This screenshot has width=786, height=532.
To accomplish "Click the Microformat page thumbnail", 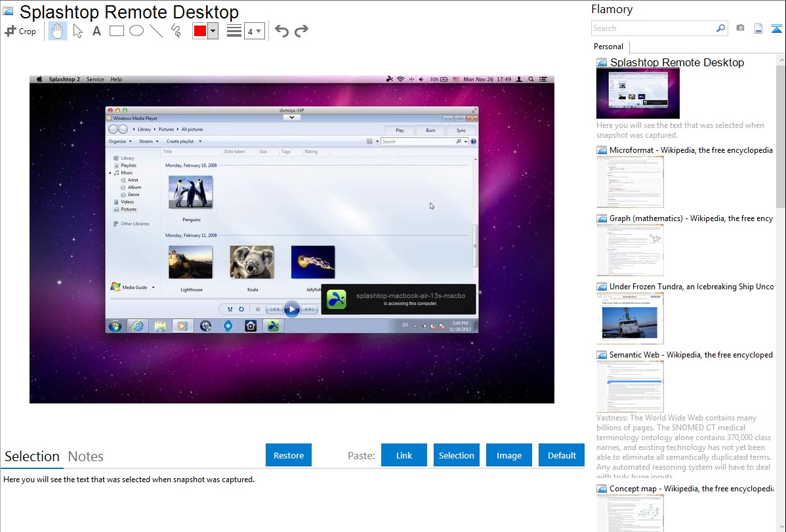I will coord(630,182).
